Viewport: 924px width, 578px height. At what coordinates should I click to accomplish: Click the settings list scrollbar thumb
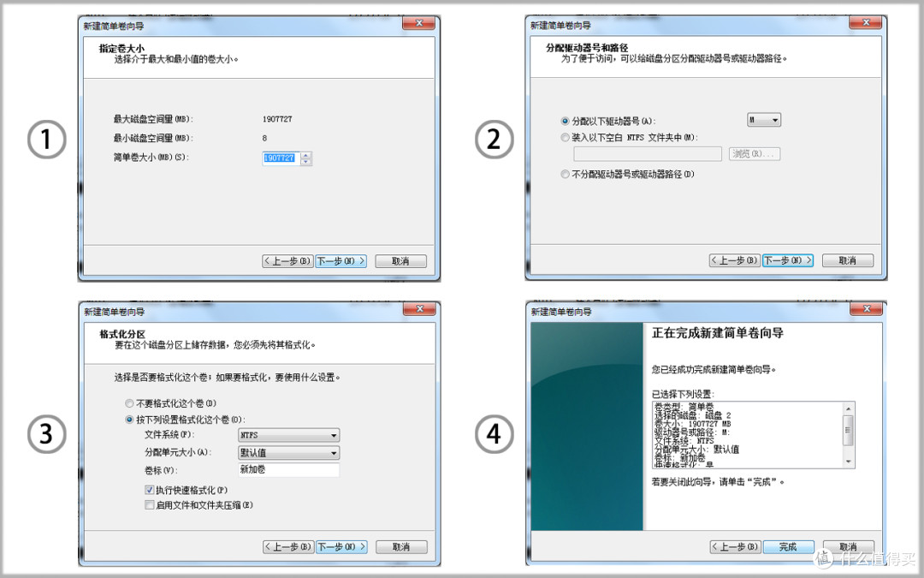[849, 429]
